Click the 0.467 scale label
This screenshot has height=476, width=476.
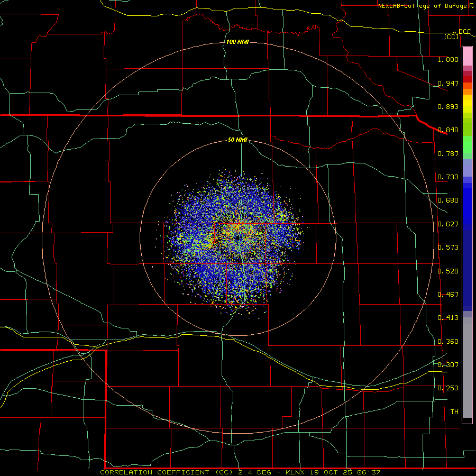(448, 295)
